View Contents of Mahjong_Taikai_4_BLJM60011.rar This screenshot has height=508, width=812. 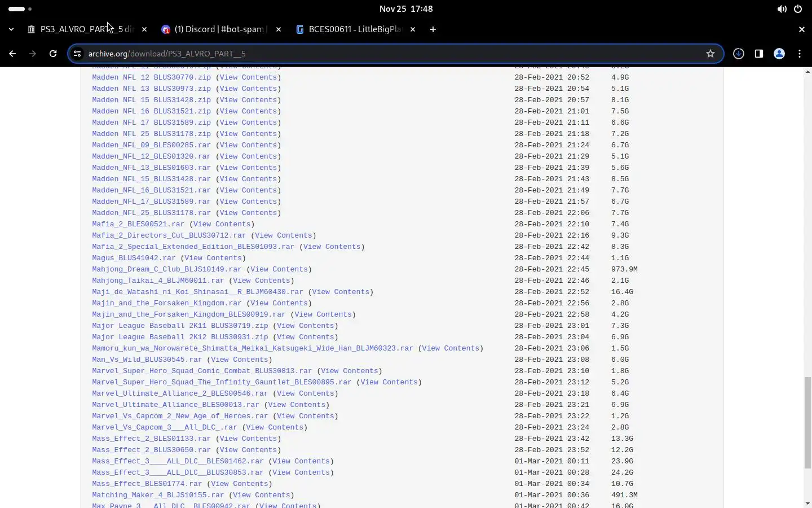pyautogui.click(x=261, y=281)
